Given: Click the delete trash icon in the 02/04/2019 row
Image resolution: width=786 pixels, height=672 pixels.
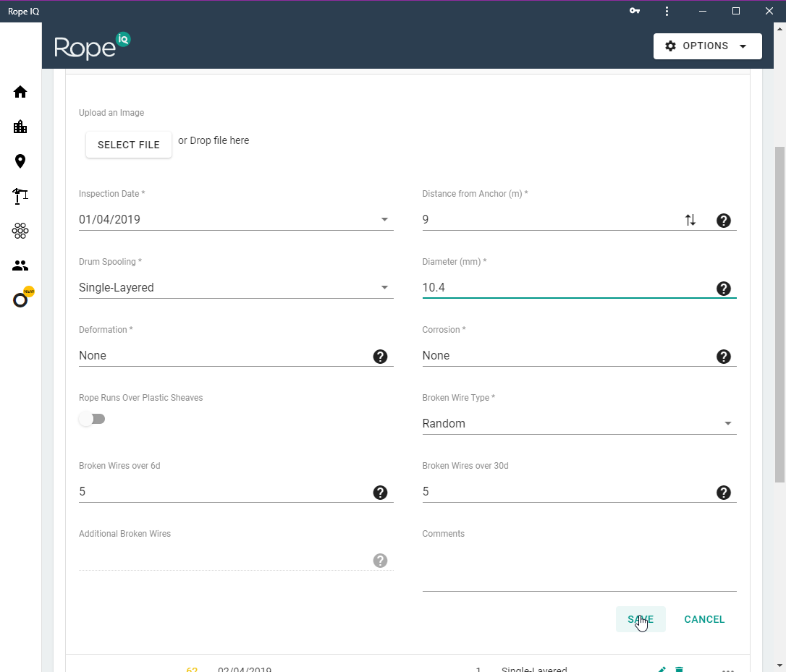Looking at the screenshot, I should pos(679,669).
